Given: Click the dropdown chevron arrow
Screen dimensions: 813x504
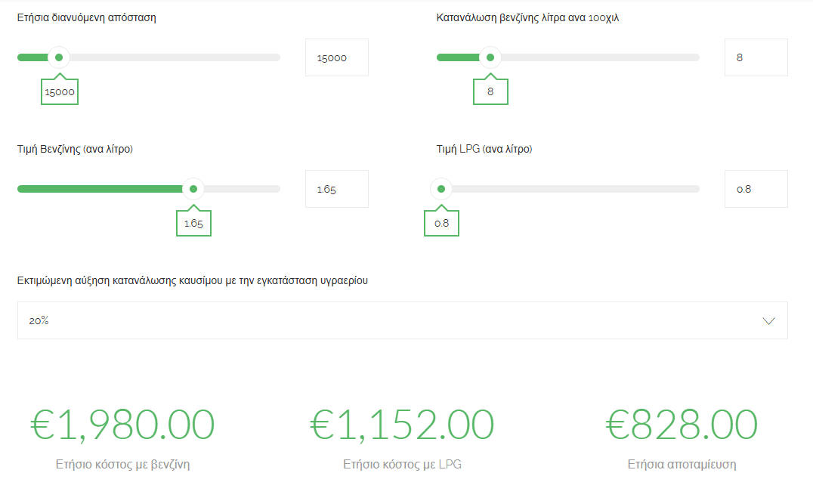Looking at the screenshot, I should click(x=769, y=321).
